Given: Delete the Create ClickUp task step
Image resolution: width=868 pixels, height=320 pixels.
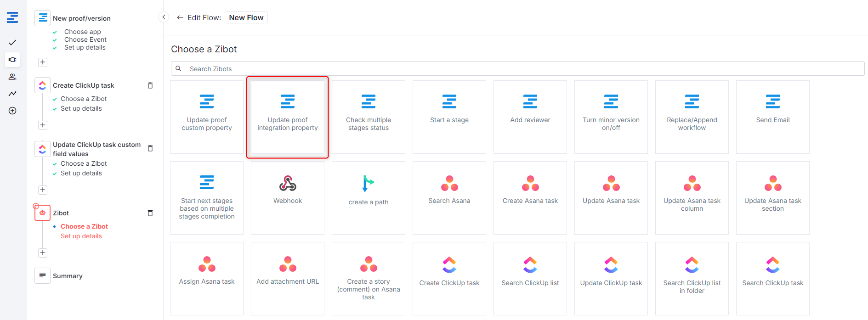Looking at the screenshot, I should pyautogui.click(x=150, y=85).
